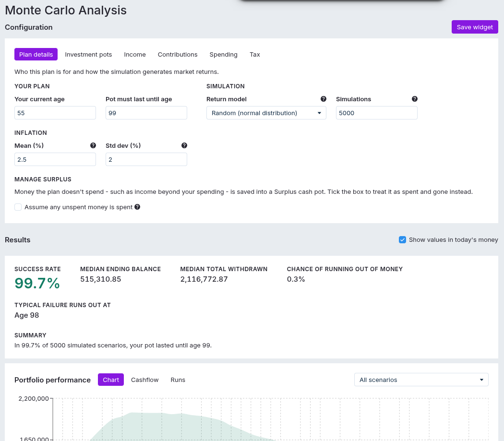504x441 pixels.
Task: Click the inflation Mean (%) field
Action: 55,159
